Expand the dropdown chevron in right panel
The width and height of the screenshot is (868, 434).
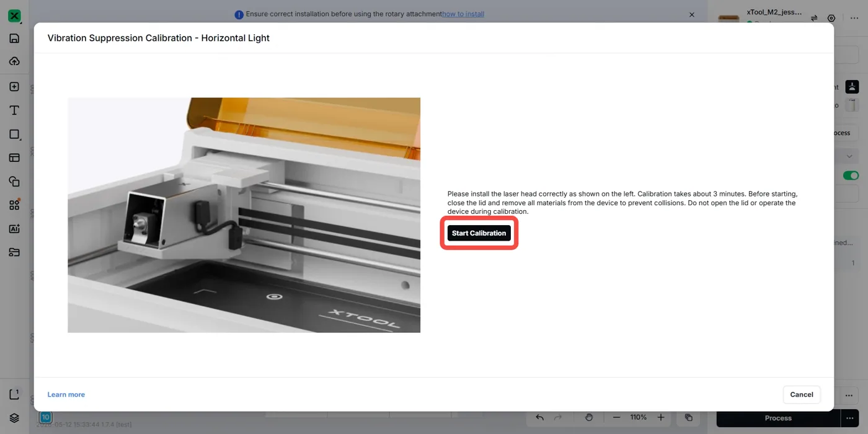click(849, 156)
